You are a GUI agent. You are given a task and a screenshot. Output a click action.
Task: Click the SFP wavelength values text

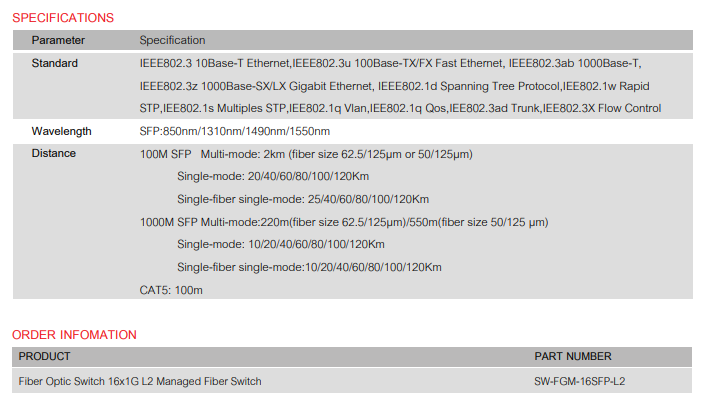click(x=234, y=131)
